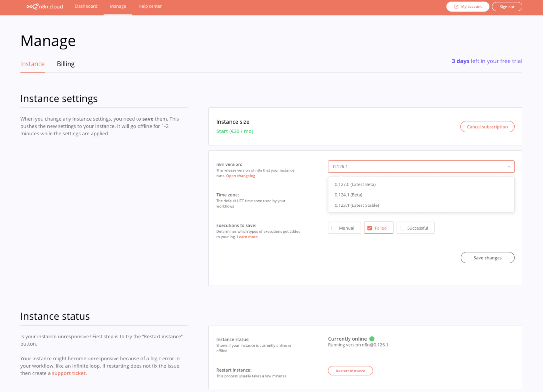Click Save changes button
Viewport: 543px width, 392px height.
(x=487, y=257)
